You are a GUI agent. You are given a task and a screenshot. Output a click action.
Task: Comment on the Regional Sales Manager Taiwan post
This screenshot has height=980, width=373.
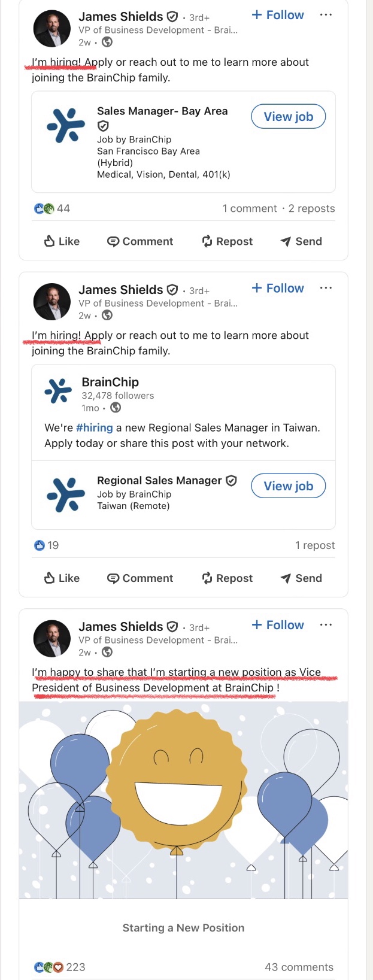click(x=140, y=578)
